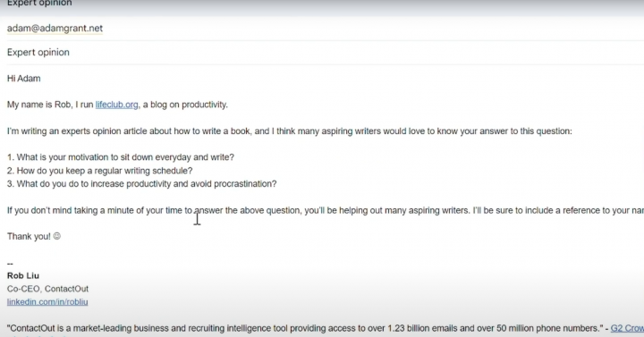Open the lifeclub.org link
This screenshot has width=644, height=337.
[x=116, y=105]
